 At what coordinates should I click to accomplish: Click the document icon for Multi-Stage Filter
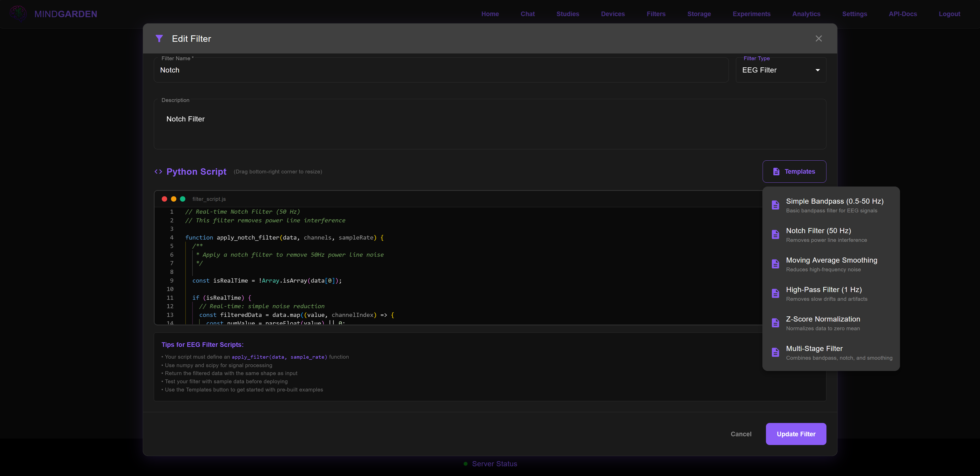click(x=775, y=353)
